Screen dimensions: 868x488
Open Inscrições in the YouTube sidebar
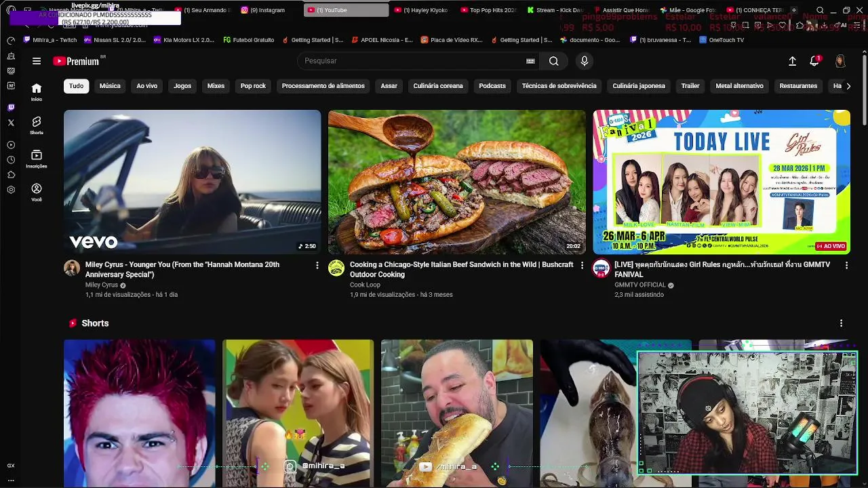pyautogui.click(x=37, y=159)
